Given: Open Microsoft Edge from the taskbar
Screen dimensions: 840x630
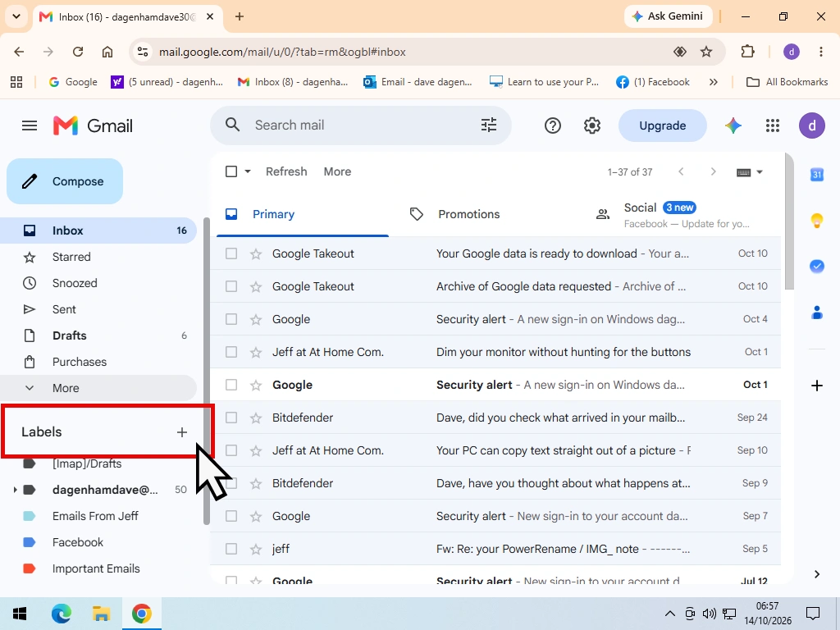Looking at the screenshot, I should click(61, 614).
